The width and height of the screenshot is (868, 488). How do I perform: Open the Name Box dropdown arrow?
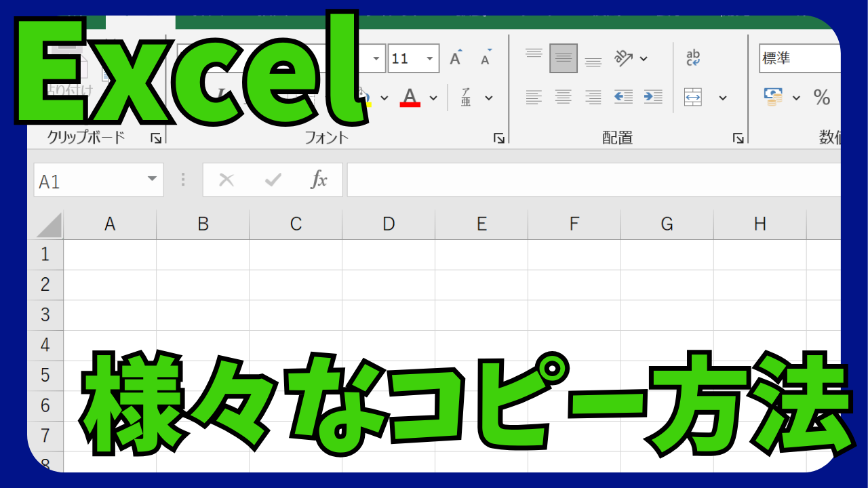click(152, 180)
